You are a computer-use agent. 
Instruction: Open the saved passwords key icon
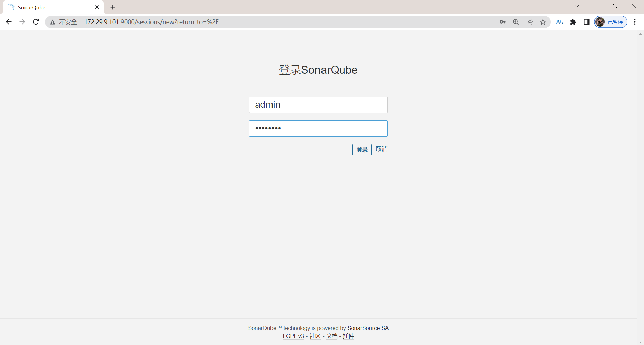pyautogui.click(x=502, y=22)
